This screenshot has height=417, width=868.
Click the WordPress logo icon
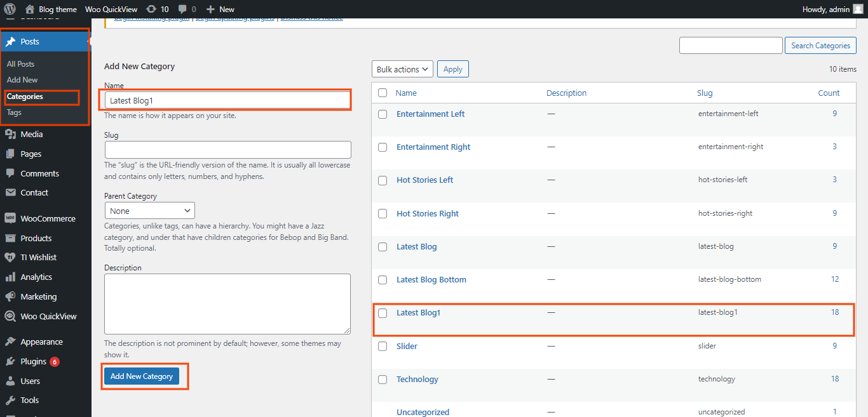click(x=10, y=9)
